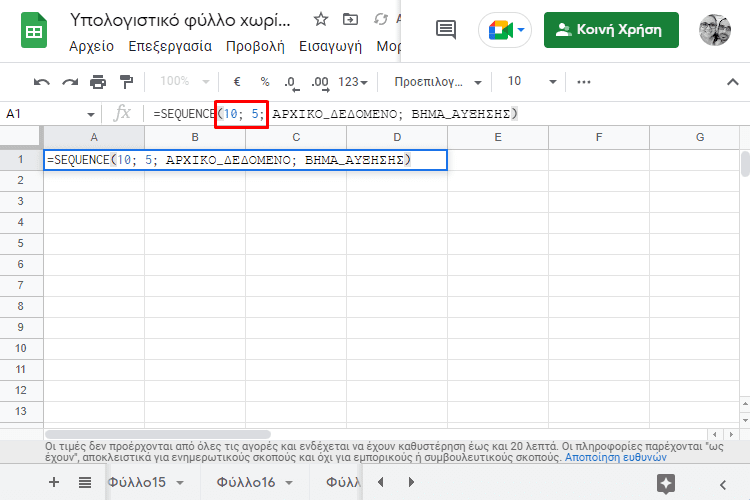Open the Google Sheets home icon
This screenshot has height=500, width=750.
click(34, 31)
